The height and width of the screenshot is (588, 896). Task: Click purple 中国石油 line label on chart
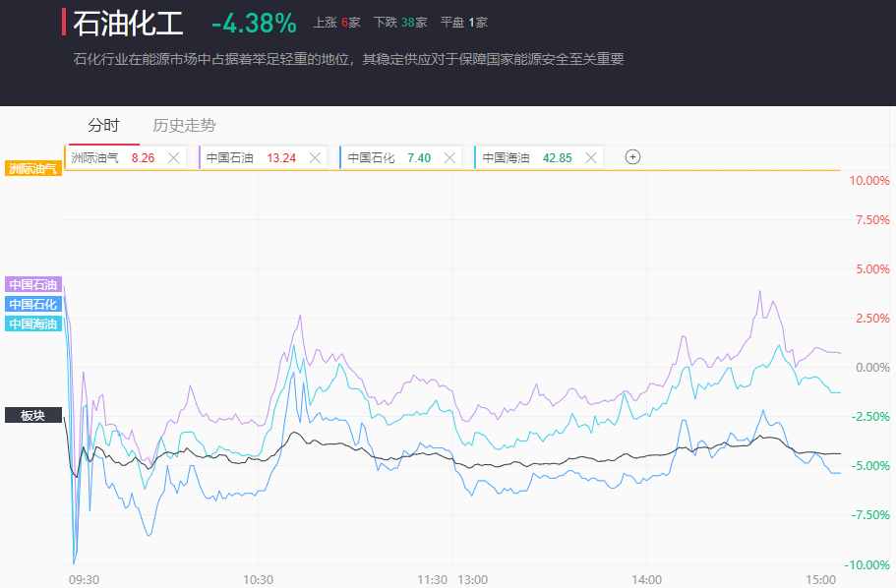click(x=33, y=284)
